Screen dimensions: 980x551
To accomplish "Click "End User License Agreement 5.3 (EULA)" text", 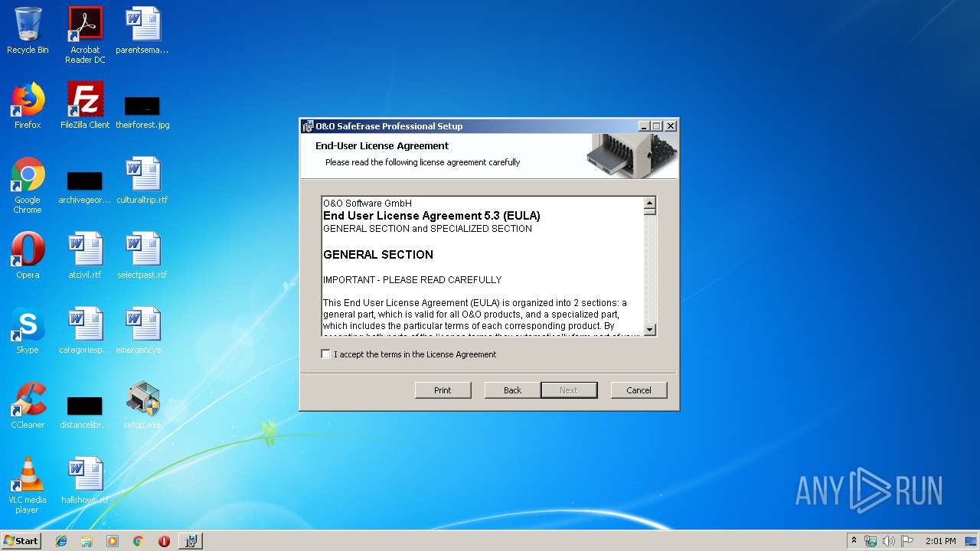I will click(x=432, y=216).
